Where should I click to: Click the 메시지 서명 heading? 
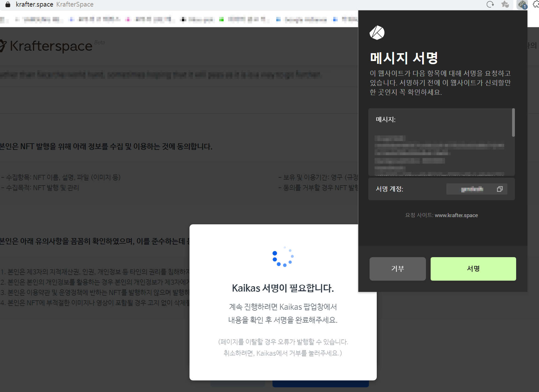(404, 58)
